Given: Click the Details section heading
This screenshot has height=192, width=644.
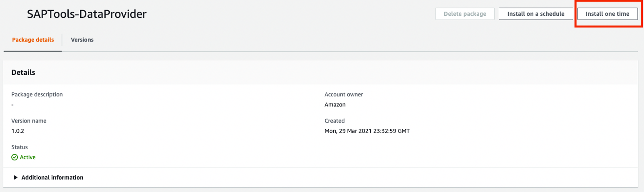Looking at the screenshot, I should tap(23, 72).
